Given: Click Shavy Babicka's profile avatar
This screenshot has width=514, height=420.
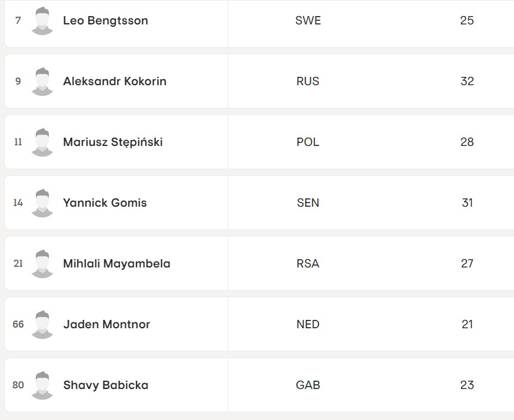Looking at the screenshot, I should (42, 385).
